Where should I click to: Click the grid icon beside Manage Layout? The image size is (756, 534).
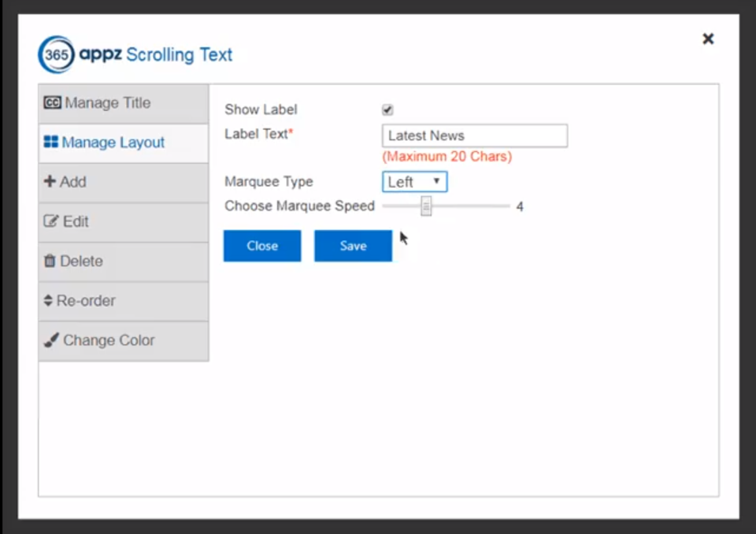[x=50, y=143]
